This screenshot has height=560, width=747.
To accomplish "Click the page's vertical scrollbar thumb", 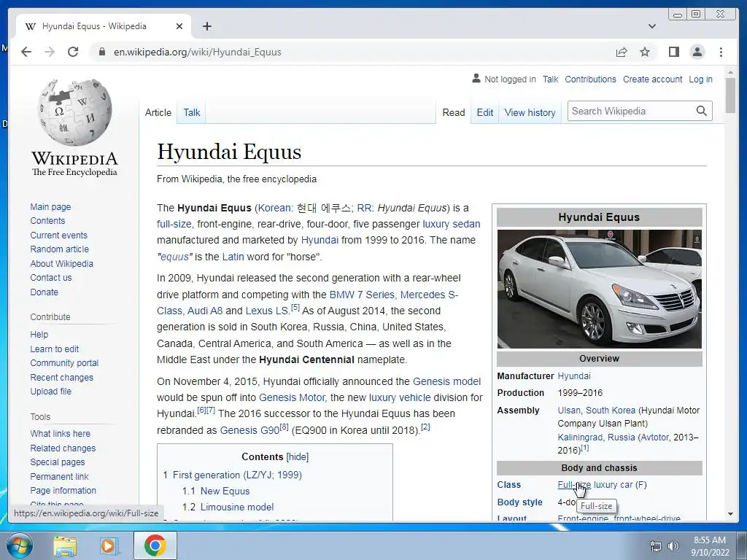I will [730, 96].
